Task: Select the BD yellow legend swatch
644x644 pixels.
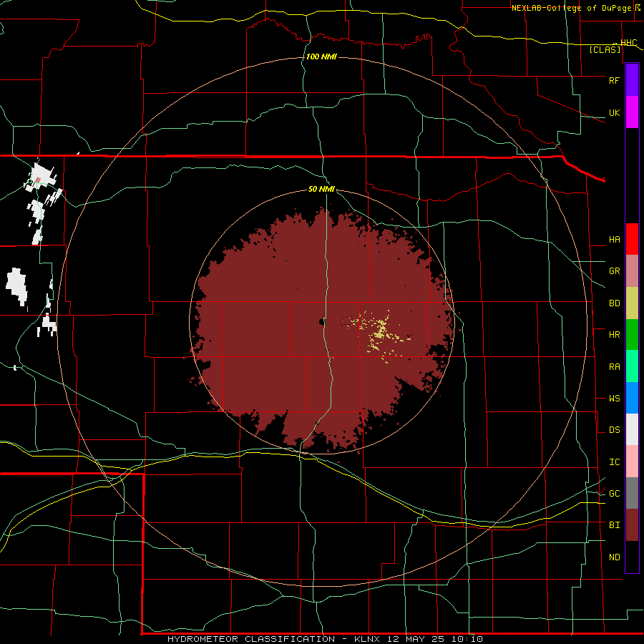Action: pos(632,303)
